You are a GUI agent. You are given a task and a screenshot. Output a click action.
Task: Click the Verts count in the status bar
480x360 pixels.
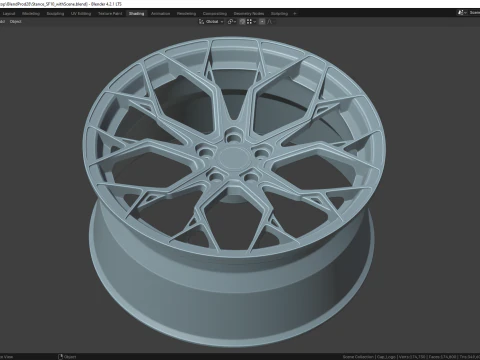pos(412,357)
